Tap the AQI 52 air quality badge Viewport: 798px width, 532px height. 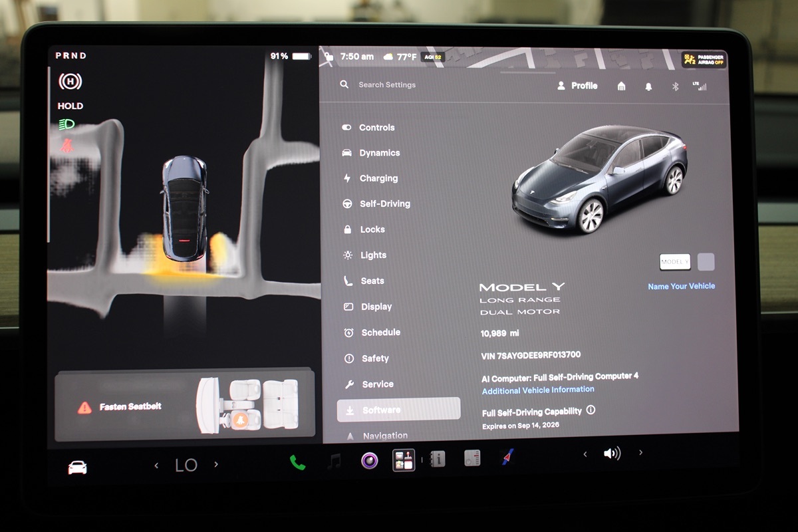433,57
